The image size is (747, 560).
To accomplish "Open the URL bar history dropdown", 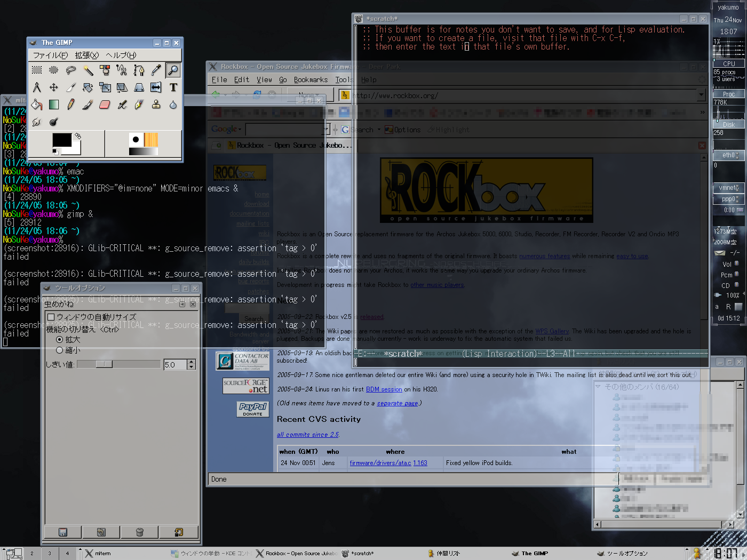I will (701, 95).
